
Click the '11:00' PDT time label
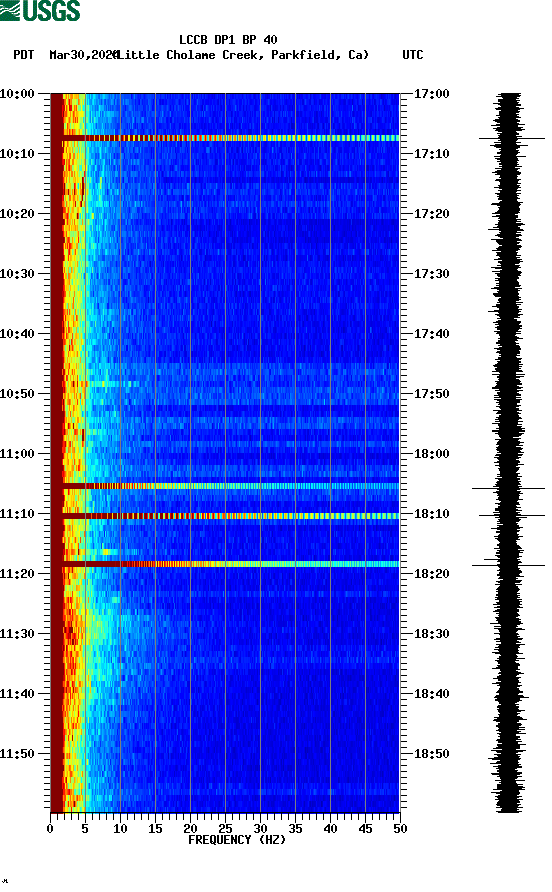coord(17,454)
